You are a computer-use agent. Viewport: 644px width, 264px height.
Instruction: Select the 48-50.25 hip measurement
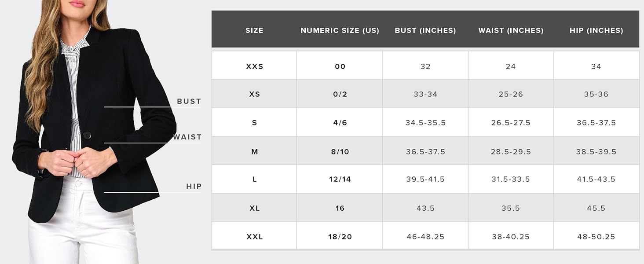tap(596, 237)
